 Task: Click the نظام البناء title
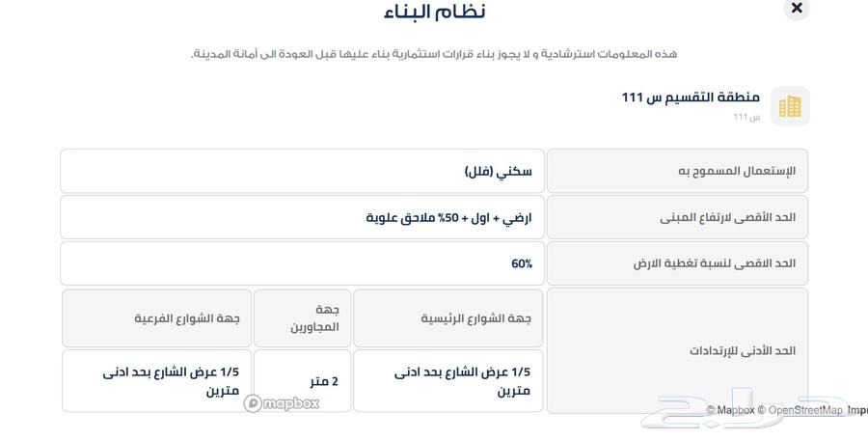(x=434, y=12)
